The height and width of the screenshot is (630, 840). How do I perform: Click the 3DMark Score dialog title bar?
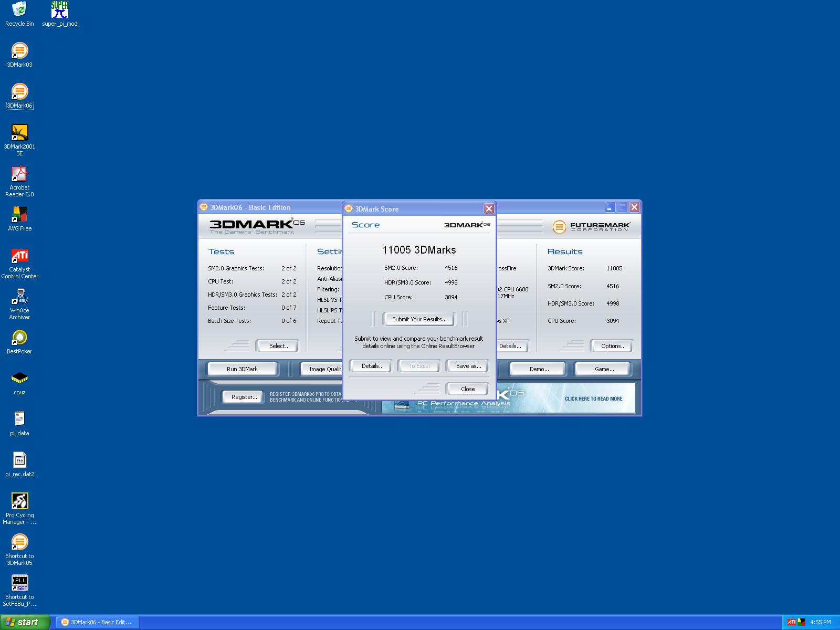[x=419, y=209]
